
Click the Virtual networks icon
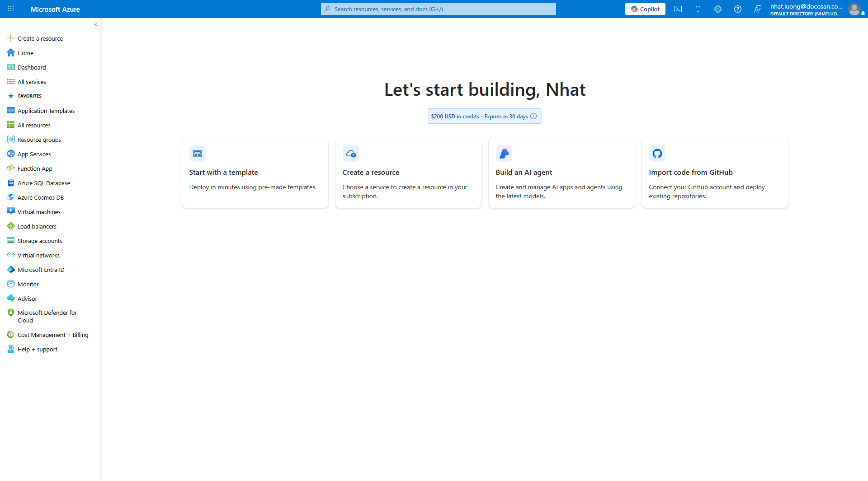11,255
